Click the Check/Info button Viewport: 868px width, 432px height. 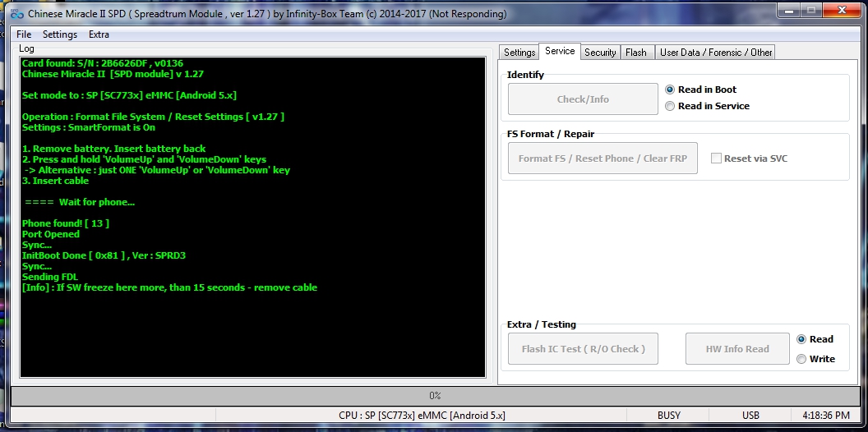tap(583, 99)
